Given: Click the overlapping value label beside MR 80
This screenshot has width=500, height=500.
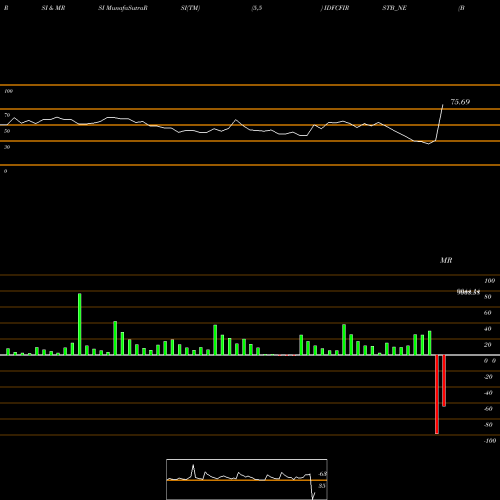Looking at the screenshot, I should (x=468, y=292).
